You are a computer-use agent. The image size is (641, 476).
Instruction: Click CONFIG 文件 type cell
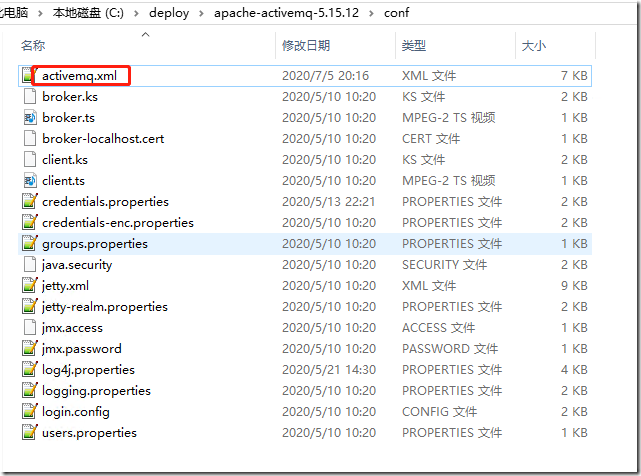tap(439, 411)
